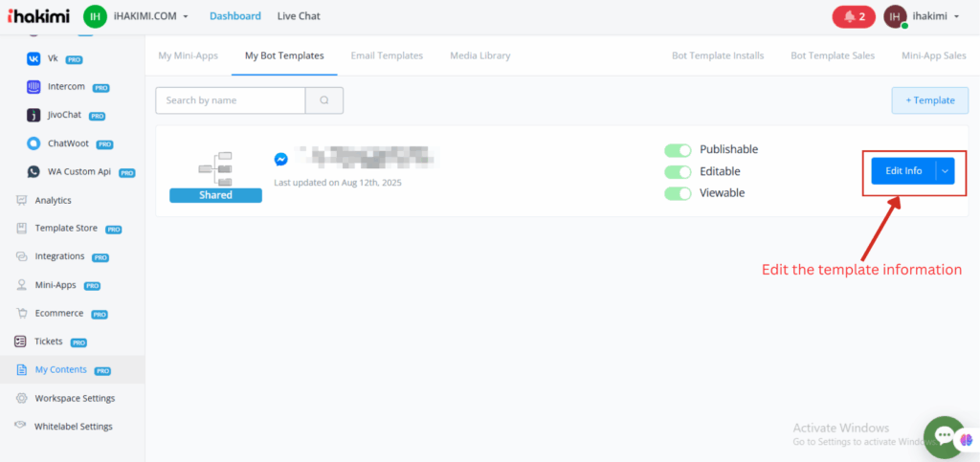Open the Intercom integration icon
The image size is (980, 462).
[35, 87]
